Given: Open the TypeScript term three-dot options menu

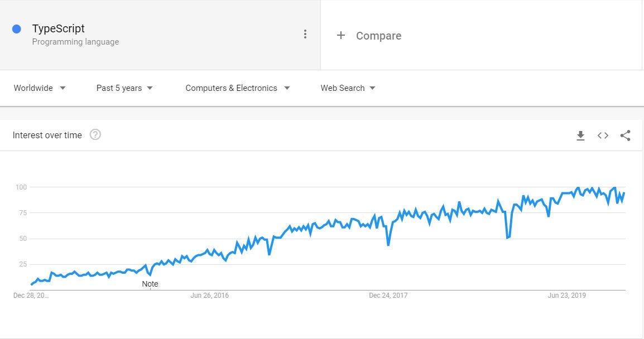Looking at the screenshot, I should point(305,34).
